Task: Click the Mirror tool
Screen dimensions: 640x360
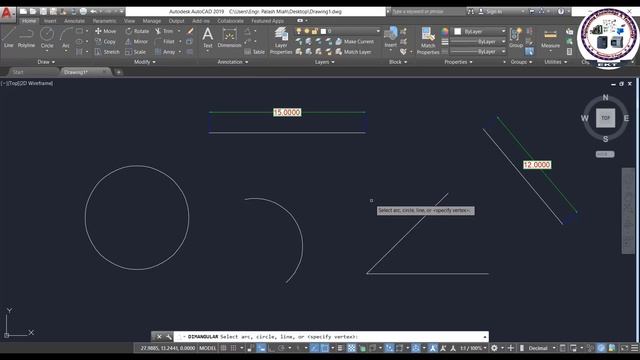Action: pos(136,42)
